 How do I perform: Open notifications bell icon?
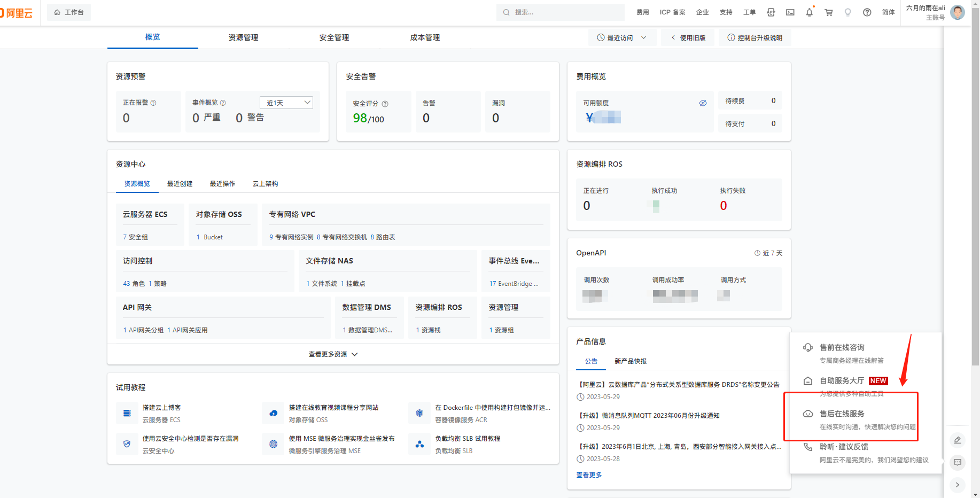click(x=810, y=12)
